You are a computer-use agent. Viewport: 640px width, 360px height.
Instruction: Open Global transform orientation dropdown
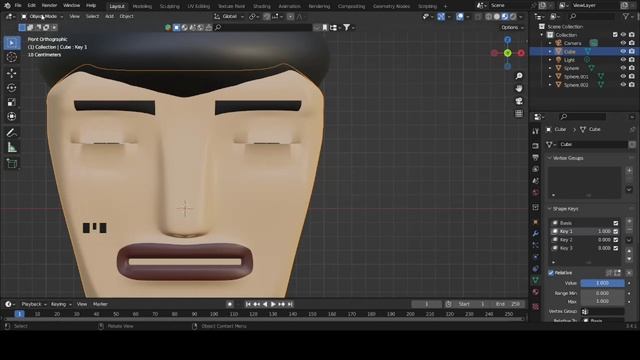pos(229,16)
